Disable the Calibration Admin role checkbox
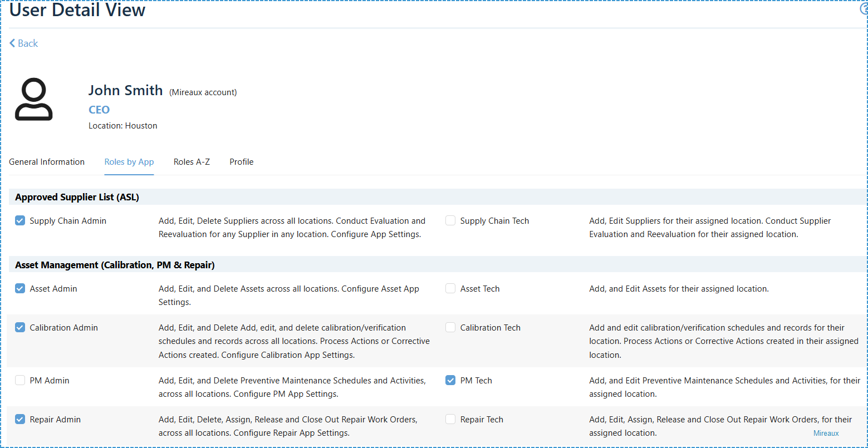868x448 pixels. click(x=20, y=328)
